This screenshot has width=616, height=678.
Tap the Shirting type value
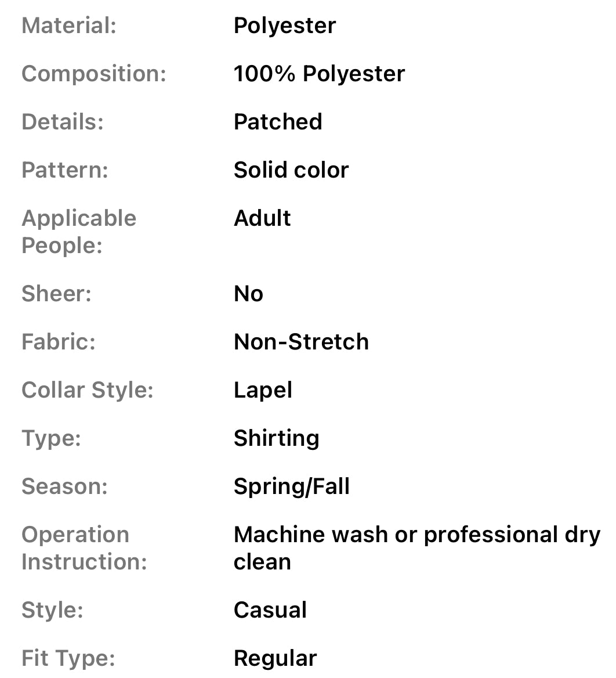276,439
